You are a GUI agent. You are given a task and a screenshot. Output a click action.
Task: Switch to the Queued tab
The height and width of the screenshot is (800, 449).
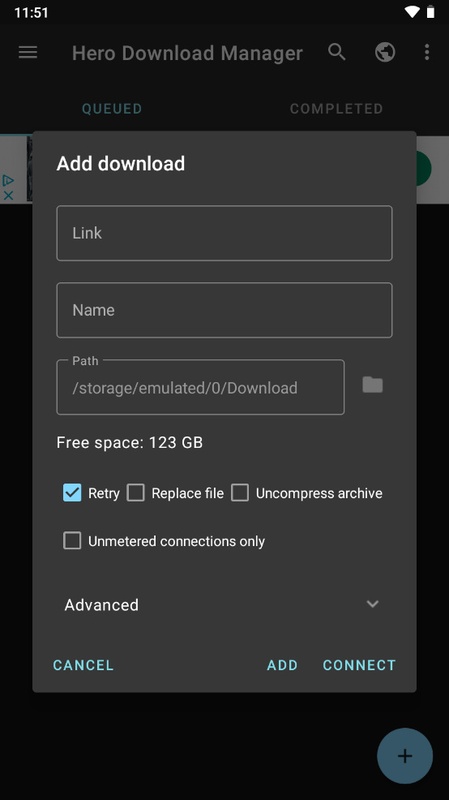tap(112, 109)
